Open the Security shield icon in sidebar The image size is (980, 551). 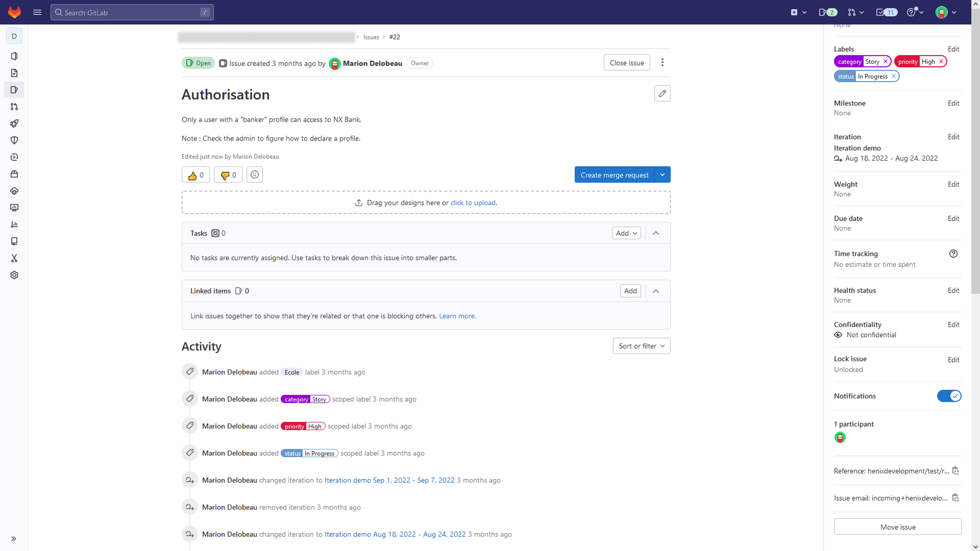[14, 140]
